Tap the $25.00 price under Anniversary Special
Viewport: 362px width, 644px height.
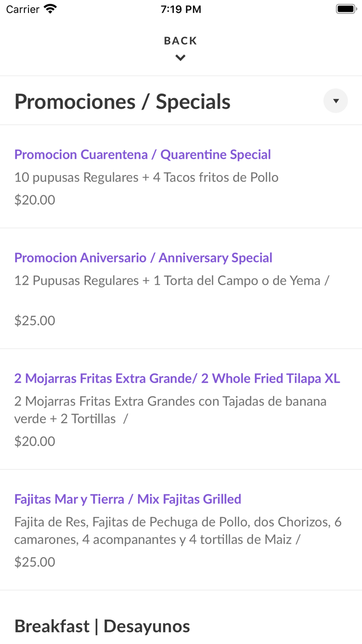coord(35,320)
